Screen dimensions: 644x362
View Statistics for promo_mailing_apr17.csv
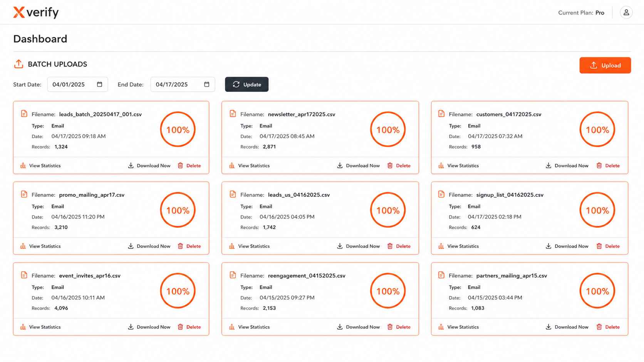tap(40, 246)
